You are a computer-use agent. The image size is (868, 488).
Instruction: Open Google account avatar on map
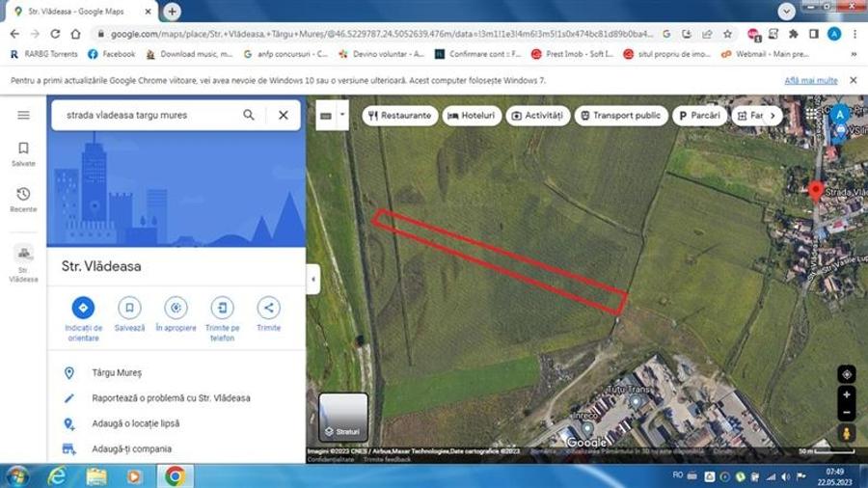coord(840,115)
